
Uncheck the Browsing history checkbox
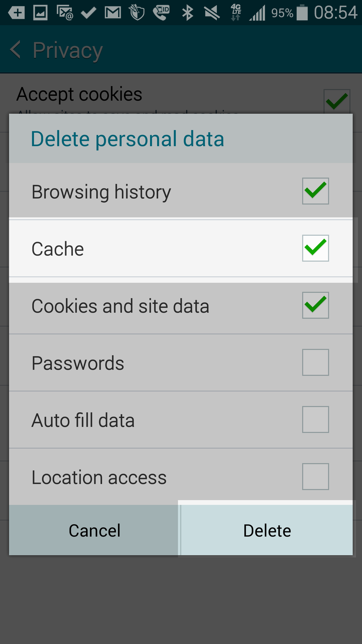tap(315, 191)
